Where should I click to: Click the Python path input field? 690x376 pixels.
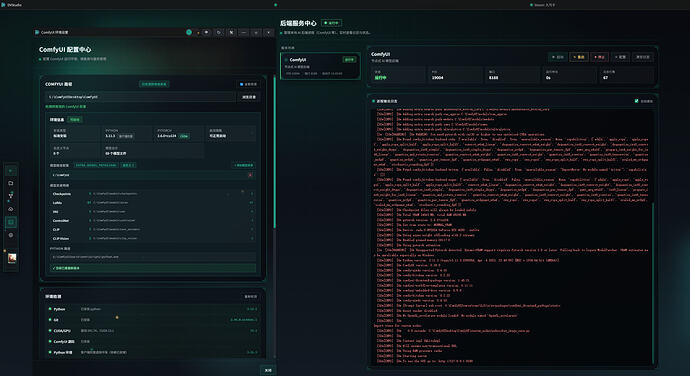click(153, 257)
